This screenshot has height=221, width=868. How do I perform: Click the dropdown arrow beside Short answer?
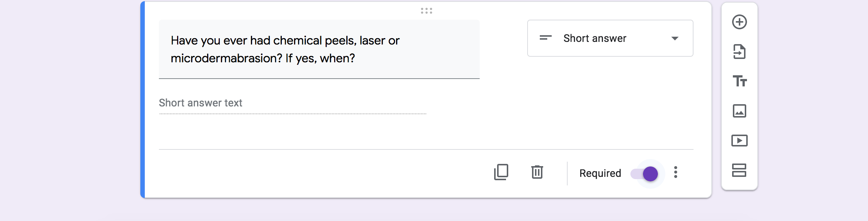click(675, 39)
